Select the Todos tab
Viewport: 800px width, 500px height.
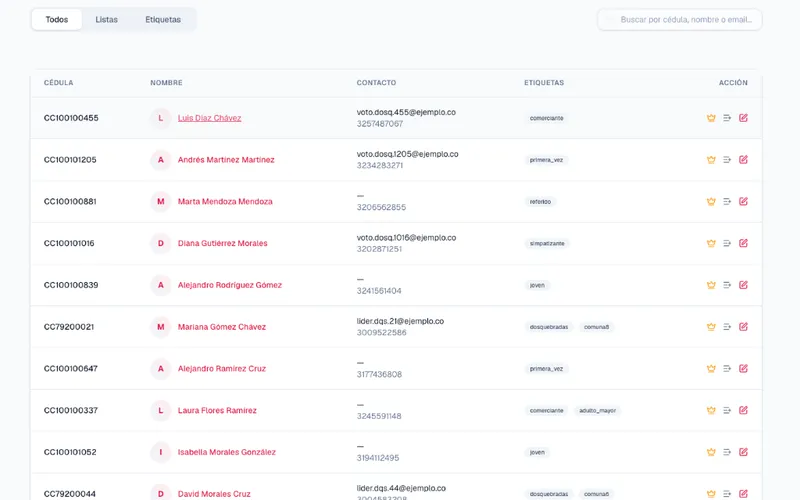click(x=57, y=19)
